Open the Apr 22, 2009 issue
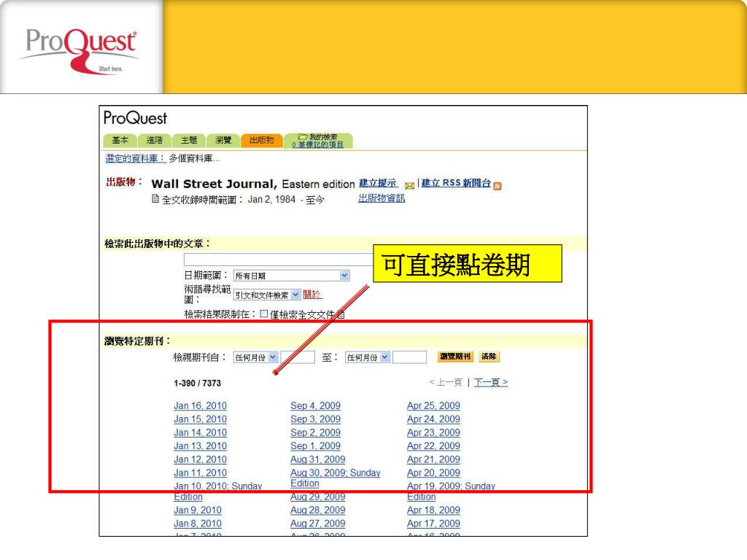Viewport: 747px width, 560px height. point(433,446)
